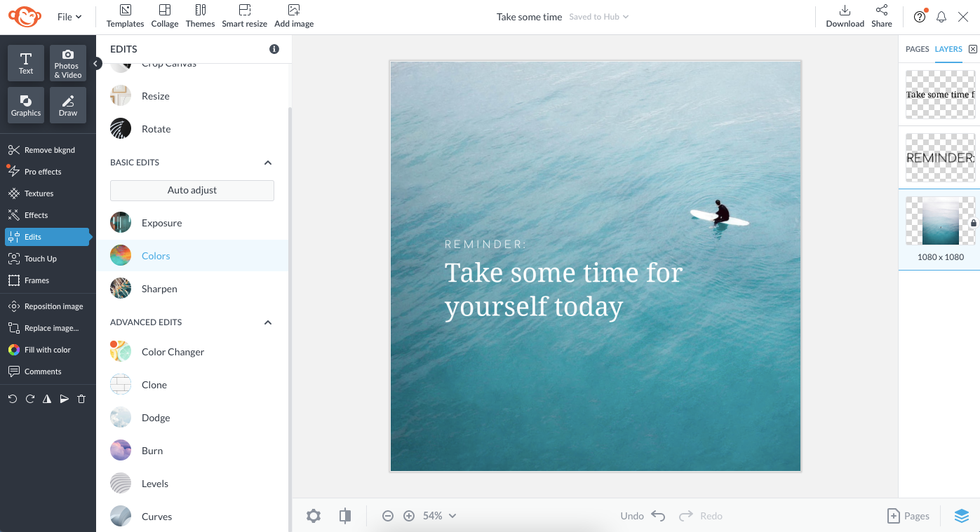Open the Dodge tool
The height and width of the screenshot is (532, 980).
pyautogui.click(x=192, y=418)
